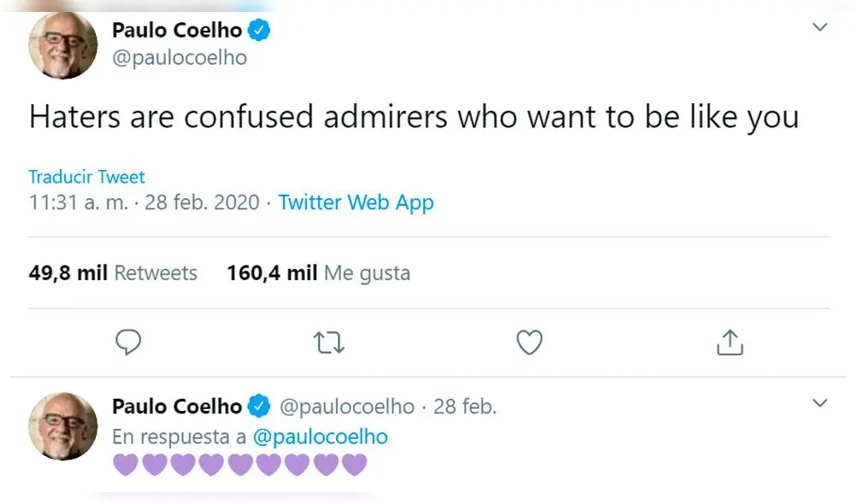This screenshot has height=504, width=855.
Task: Click Paulo Coelho's verified badge on top tweet
Action: click(x=256, y=29)
